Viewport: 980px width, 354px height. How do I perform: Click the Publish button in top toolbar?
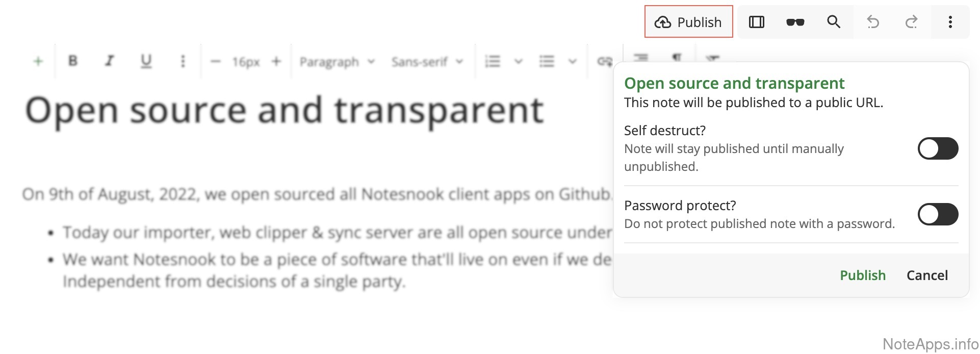[688, 22]
